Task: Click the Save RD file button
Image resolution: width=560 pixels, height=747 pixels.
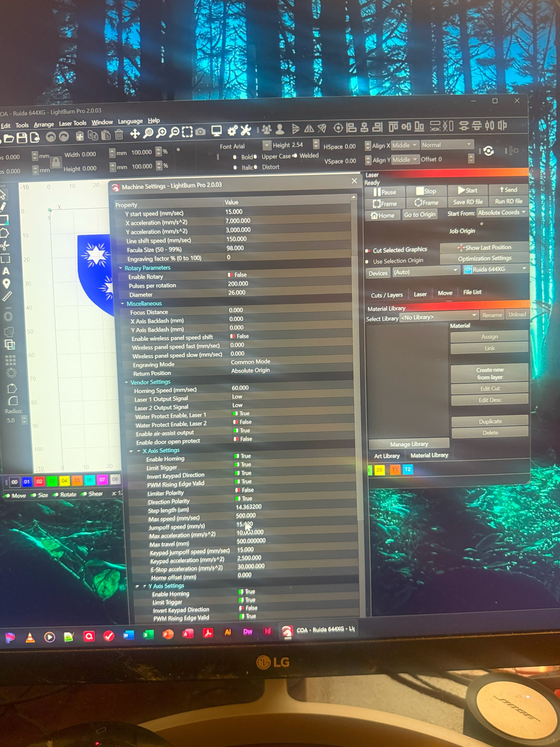Action: [x=468, y=201]
